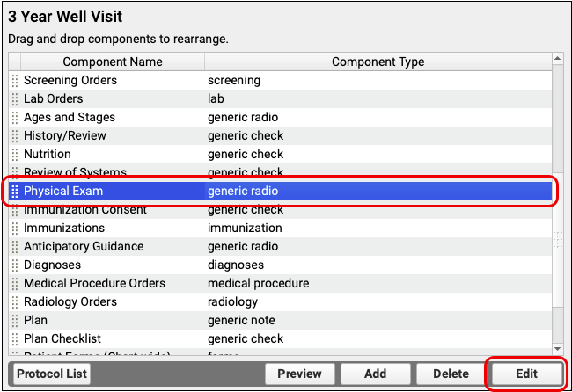Delete the selected component
This screenshot has height=392, width=572.
point(451,374)
